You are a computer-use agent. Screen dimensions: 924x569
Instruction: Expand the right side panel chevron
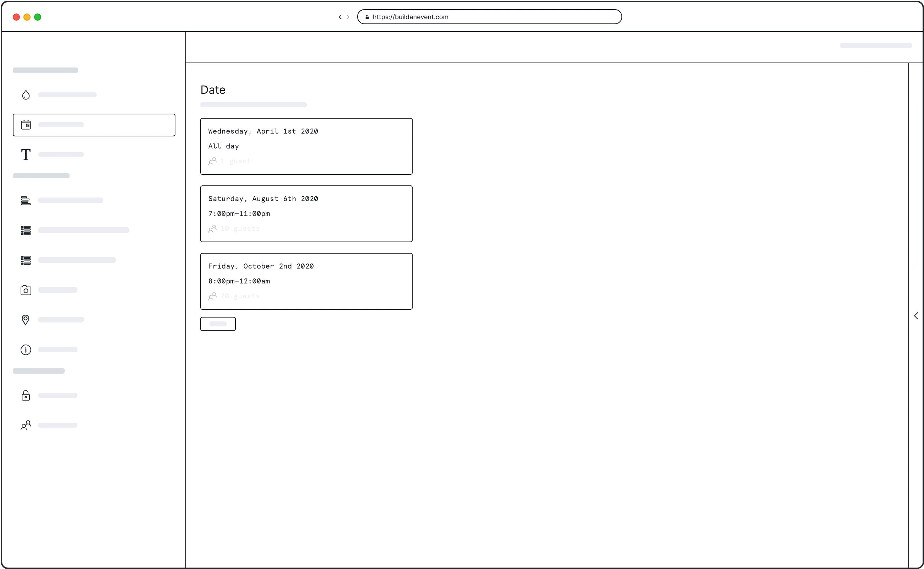tap(916, 315)
